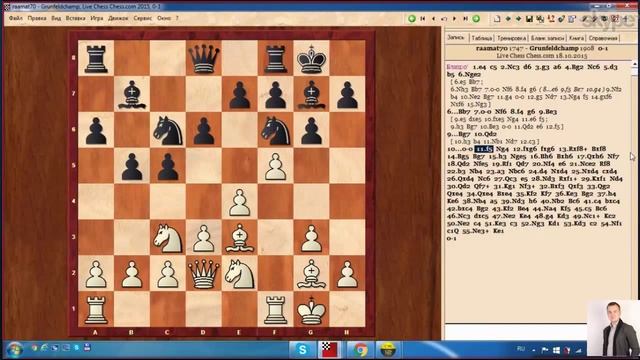Click move 6.Nge2 in the notation
This screenshot has height=360, width=640.
tap(469, 74)
